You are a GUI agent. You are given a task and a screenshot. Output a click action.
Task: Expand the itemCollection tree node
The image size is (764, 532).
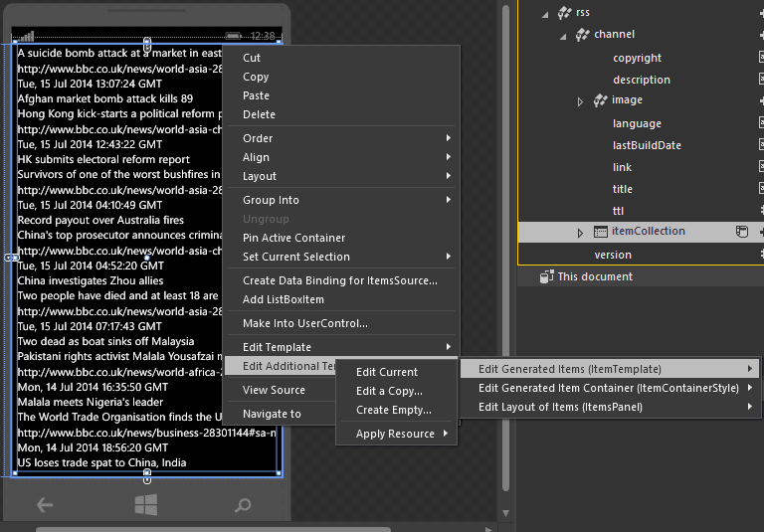point(581,233)
